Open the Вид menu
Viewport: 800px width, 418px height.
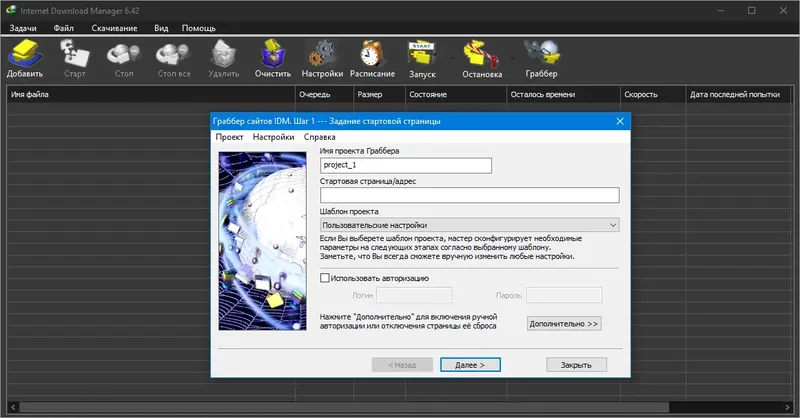pyautogui.click(x=161, y=28)
